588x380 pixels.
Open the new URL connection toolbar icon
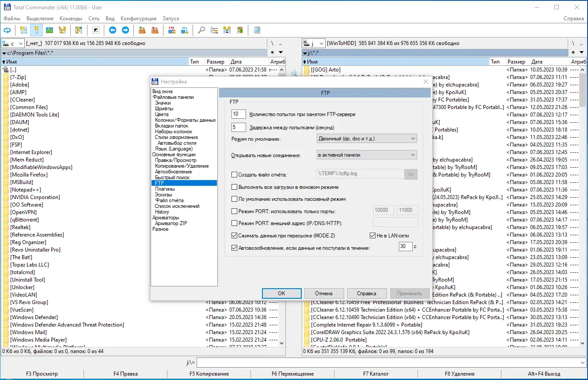tap(185, 30)
